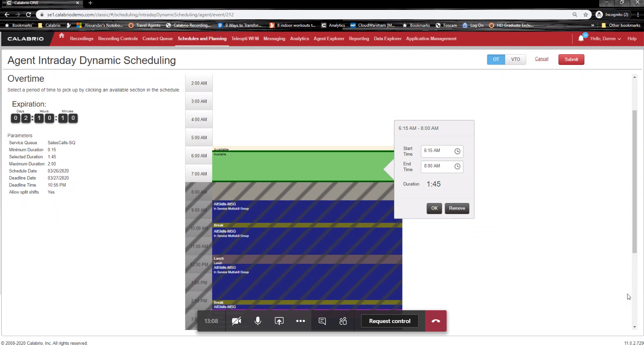Click the red Submit button
This screenshot has width=644, height=346.
click(x=571, y=60)
